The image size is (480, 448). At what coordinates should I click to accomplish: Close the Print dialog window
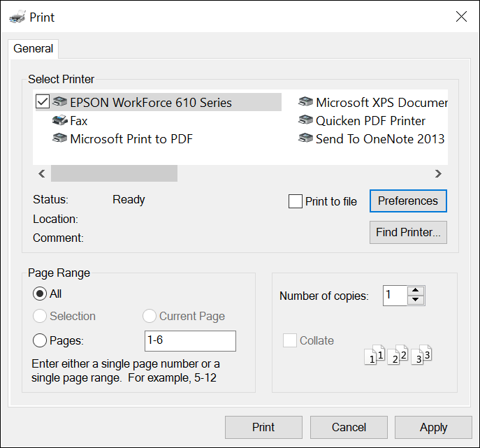pyautogui.click(x=461, y=17)
